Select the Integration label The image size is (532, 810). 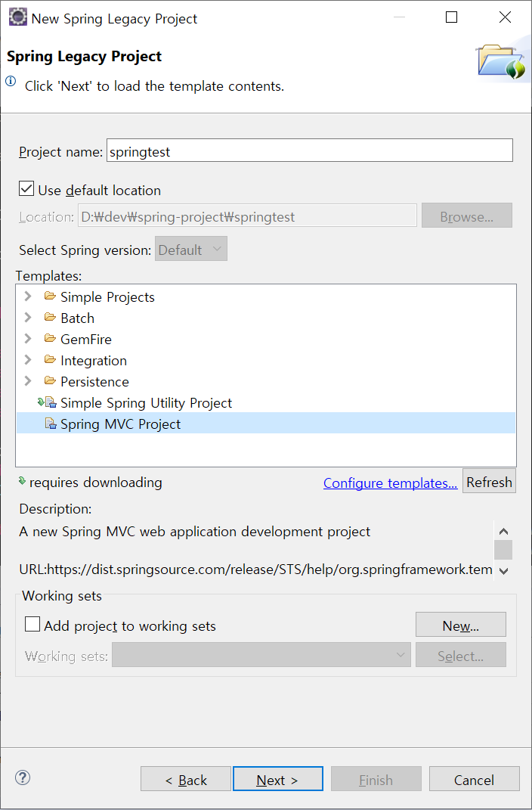click(94, 360)
